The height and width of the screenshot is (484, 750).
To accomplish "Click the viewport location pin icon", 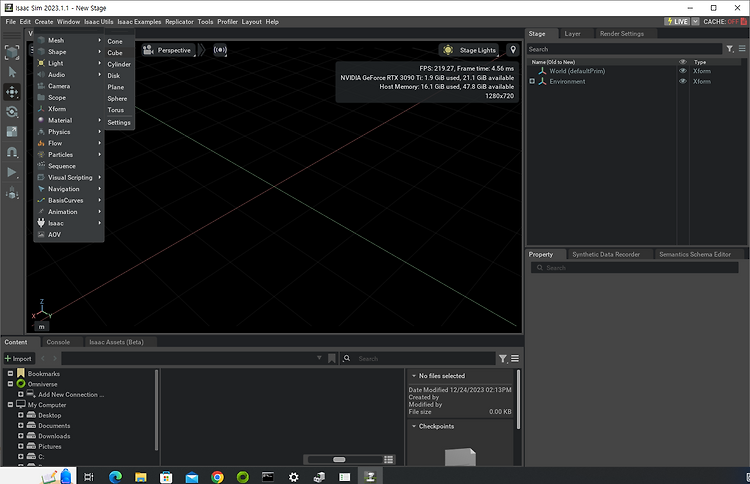I will 513,50.
